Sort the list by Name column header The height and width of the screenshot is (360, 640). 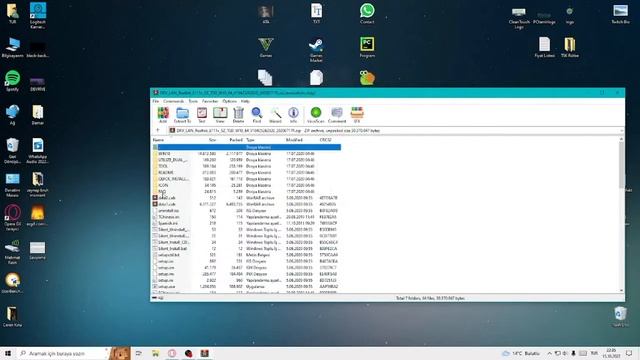click(158, 140)
